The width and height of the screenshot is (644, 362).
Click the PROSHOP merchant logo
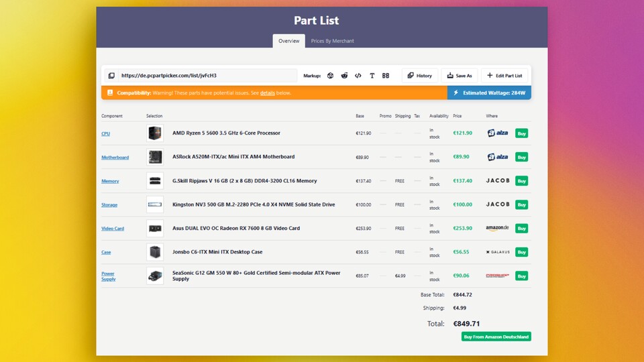pos(497,276)
